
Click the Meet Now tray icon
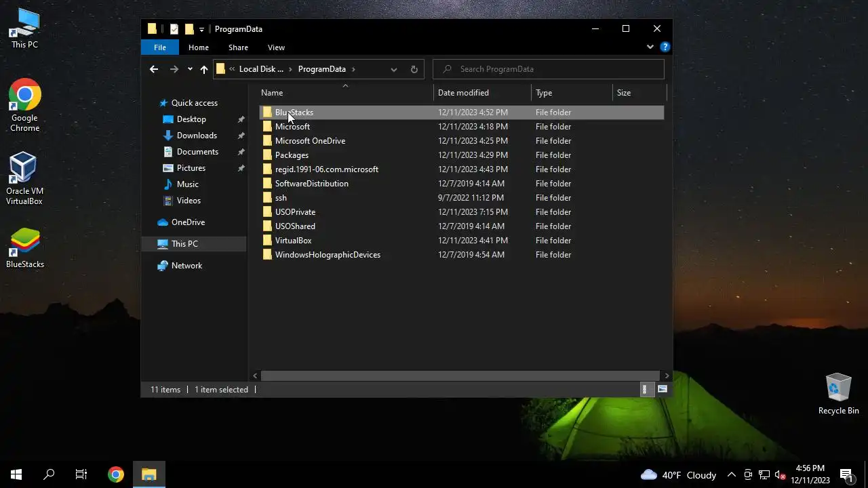point(748,474)
